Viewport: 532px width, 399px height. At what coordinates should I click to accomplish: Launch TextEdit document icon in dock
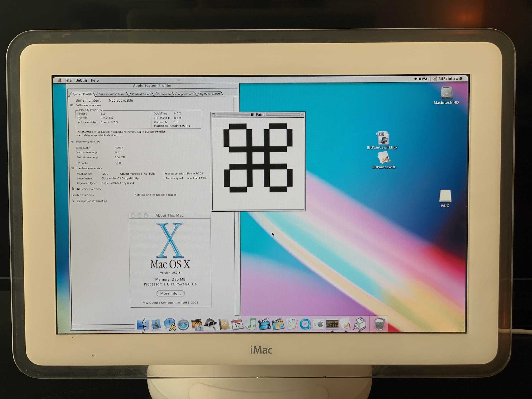pyautogui.click(x=292, y=324)
